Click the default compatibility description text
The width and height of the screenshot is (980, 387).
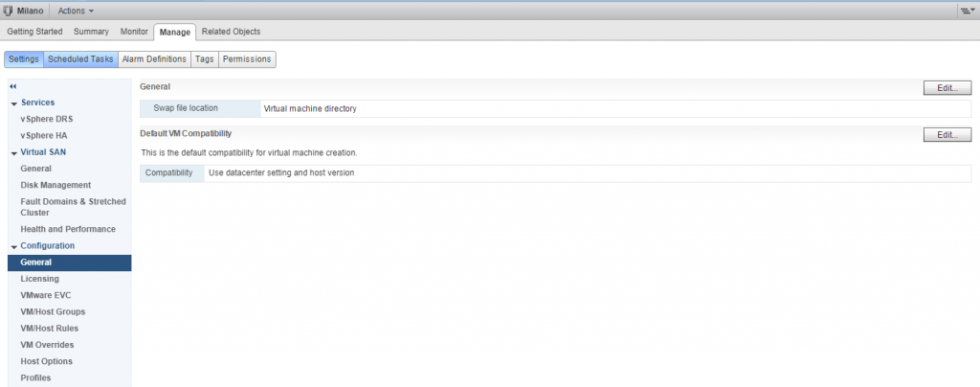tap(250, 152)
